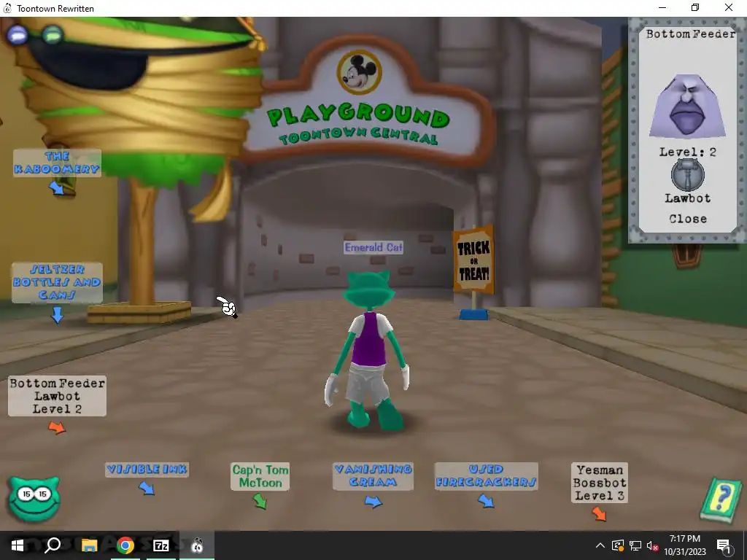Click the Emerald Cat name tag
The image size is (747, 560).
point(373,247)
